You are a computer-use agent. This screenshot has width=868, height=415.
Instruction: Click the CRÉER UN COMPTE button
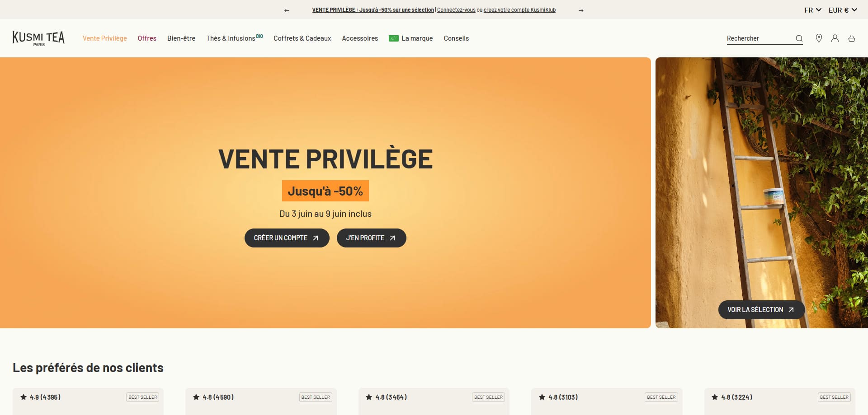point(287,238)
